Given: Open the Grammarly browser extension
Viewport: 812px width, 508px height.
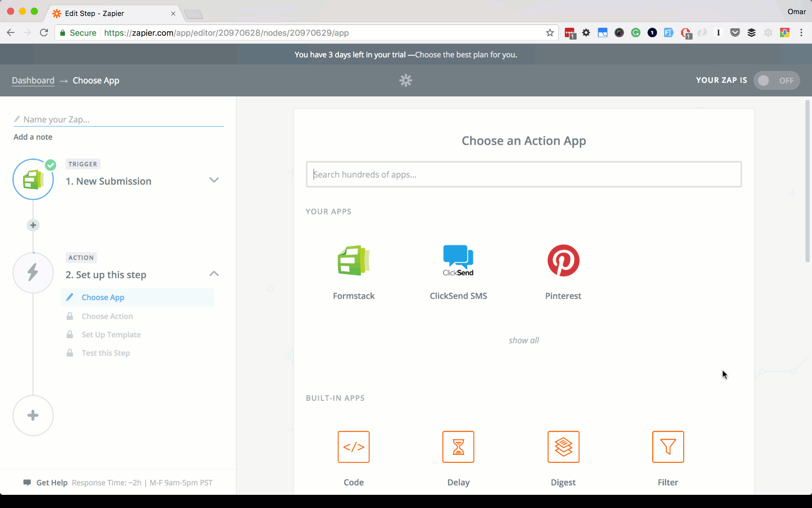Looking at the screenshot, I should point(636,32).
